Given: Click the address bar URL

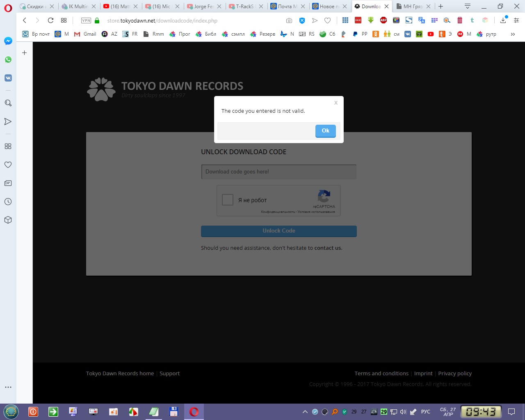Looking at the screenshot, I should (x=162, y=21).
